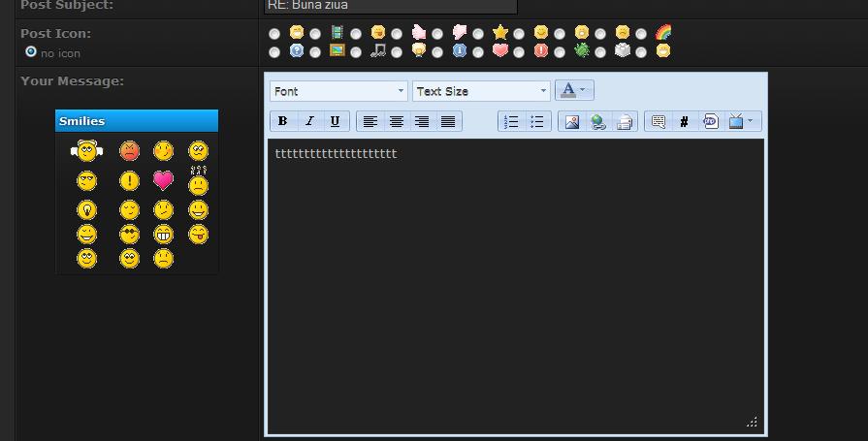Insert a numbered list
Screen dimensions: 868x441
511,121
